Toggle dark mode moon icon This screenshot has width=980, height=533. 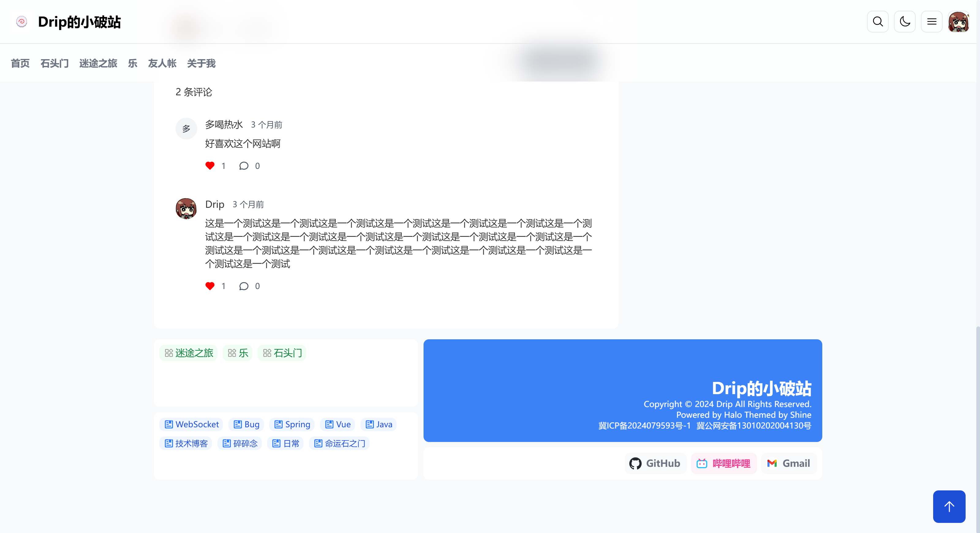(905, 22)
